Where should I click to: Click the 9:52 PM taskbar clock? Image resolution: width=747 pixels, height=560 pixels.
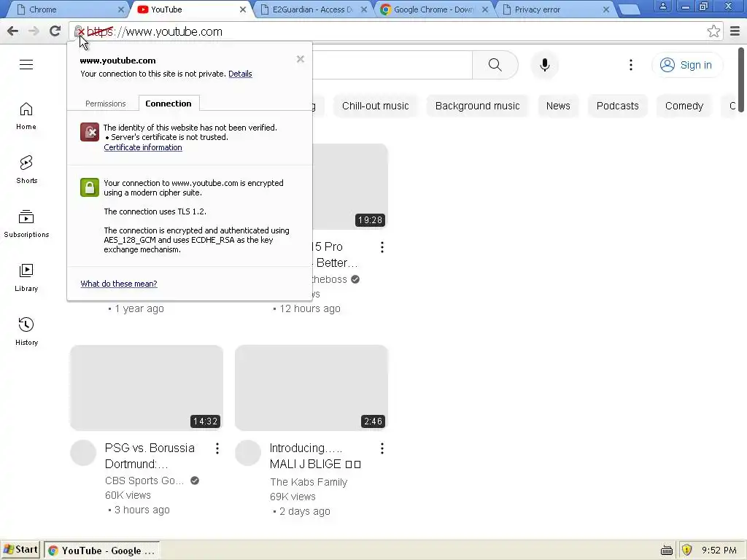click(719, 551)
